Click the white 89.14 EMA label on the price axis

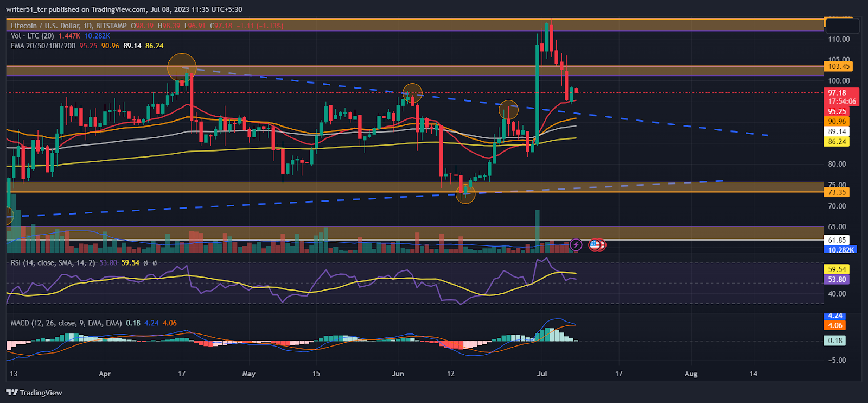[837, 131]
